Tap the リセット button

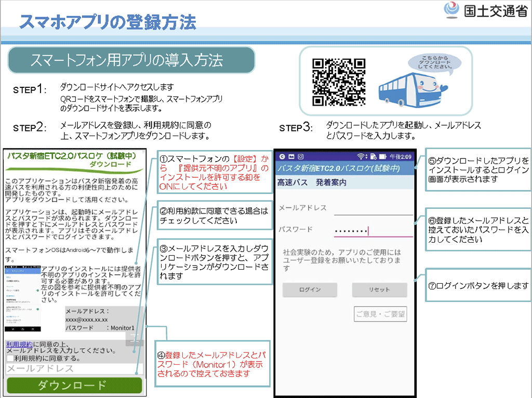point(379,289)
